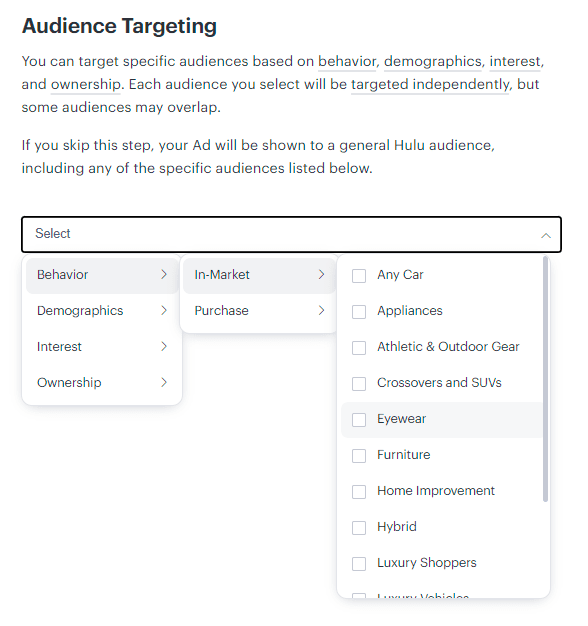588x626 pixels.
Task: Toggle the Hybrid checkbox
Action: point(359,528)
